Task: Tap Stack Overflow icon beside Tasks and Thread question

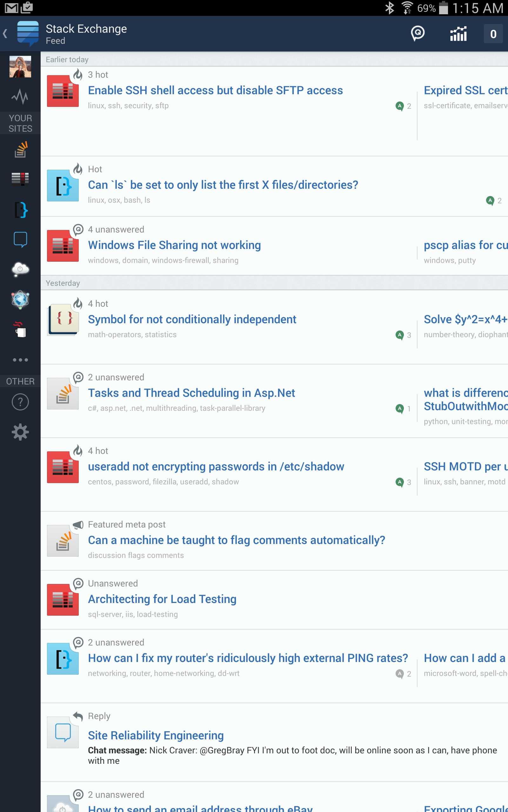Action: click(63, 394)
